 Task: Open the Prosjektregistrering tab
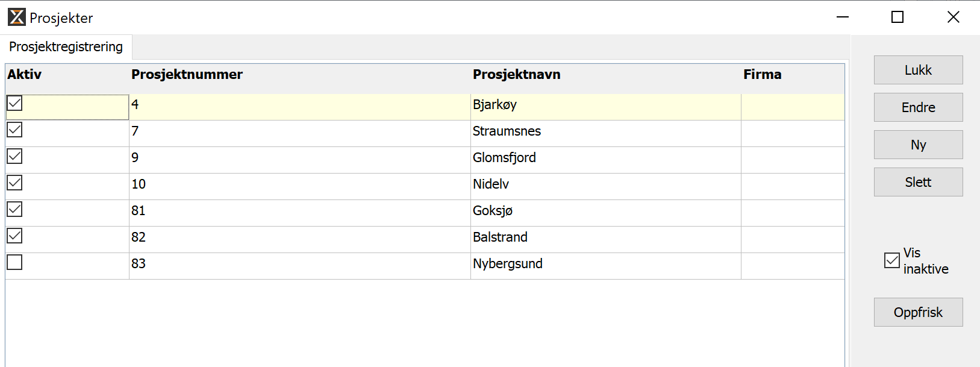[x=66, y=47]
